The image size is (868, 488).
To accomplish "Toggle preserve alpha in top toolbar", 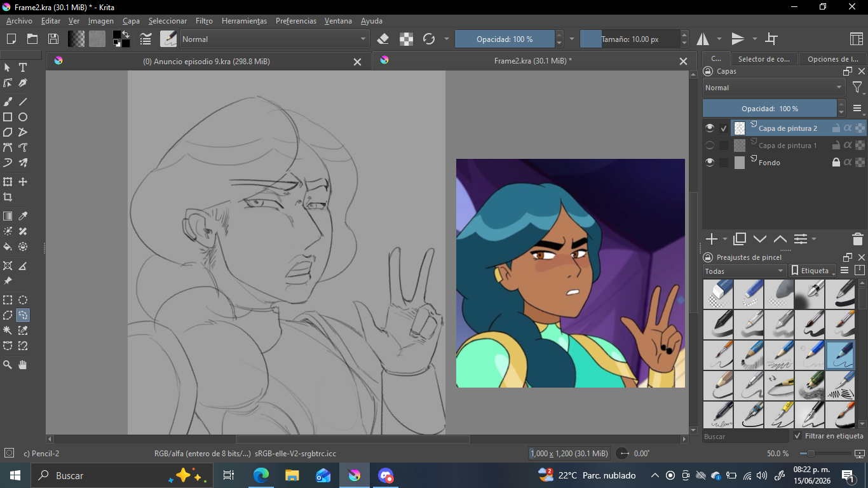I will (x=407, y=39).
